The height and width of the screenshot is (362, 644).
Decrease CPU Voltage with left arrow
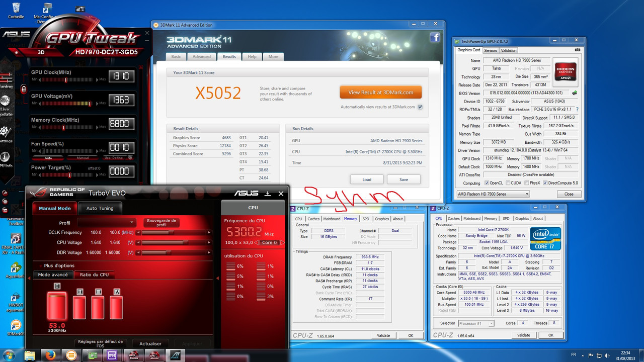click(139, 242)
